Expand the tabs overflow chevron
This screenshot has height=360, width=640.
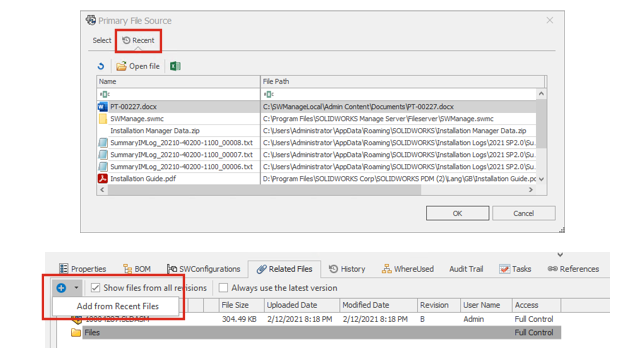tap(560, 255)
